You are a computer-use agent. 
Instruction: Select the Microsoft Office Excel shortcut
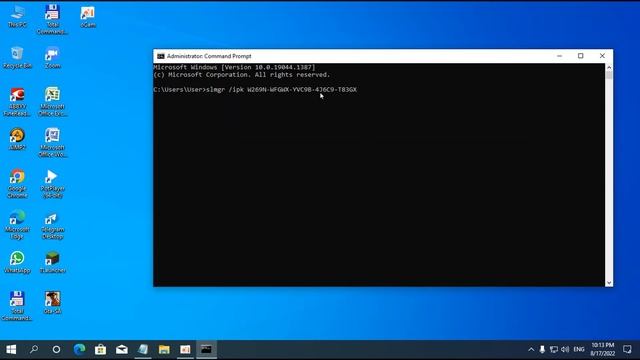[52, 102]
